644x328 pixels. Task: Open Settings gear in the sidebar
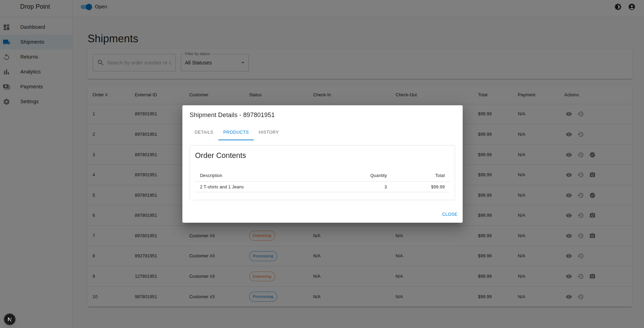coord(7,102)
